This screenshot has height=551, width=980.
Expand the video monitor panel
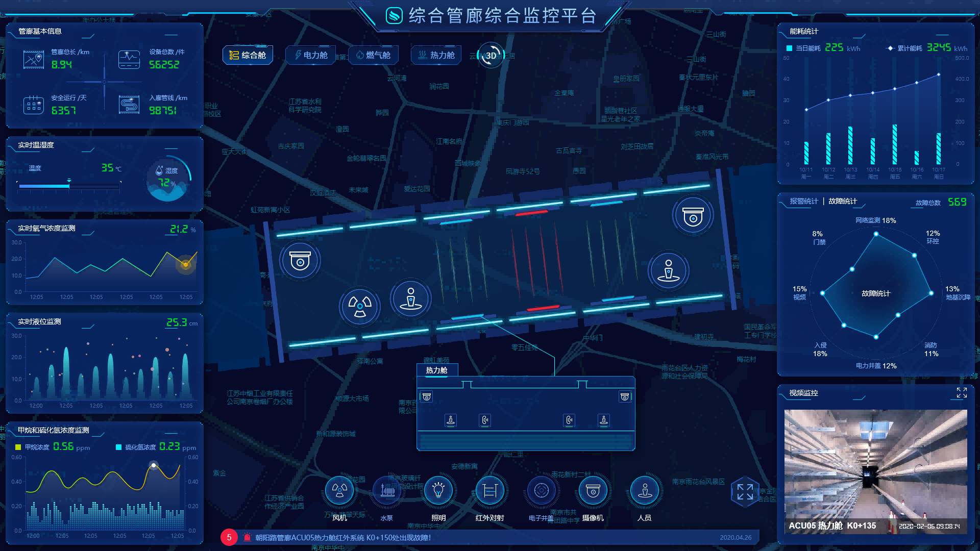click(962, 392)
